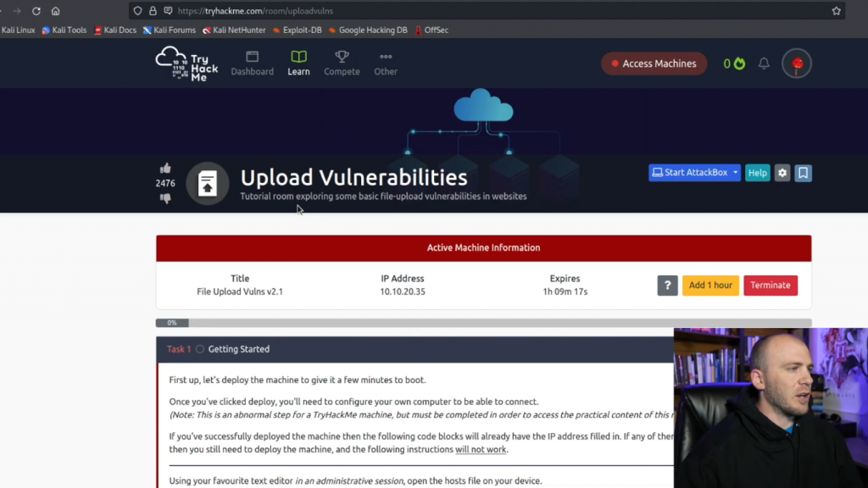Dislike the room with thumbs-down icon
Image resolution: width=868 pixels, height=488 pixels.
coord(165,198)
